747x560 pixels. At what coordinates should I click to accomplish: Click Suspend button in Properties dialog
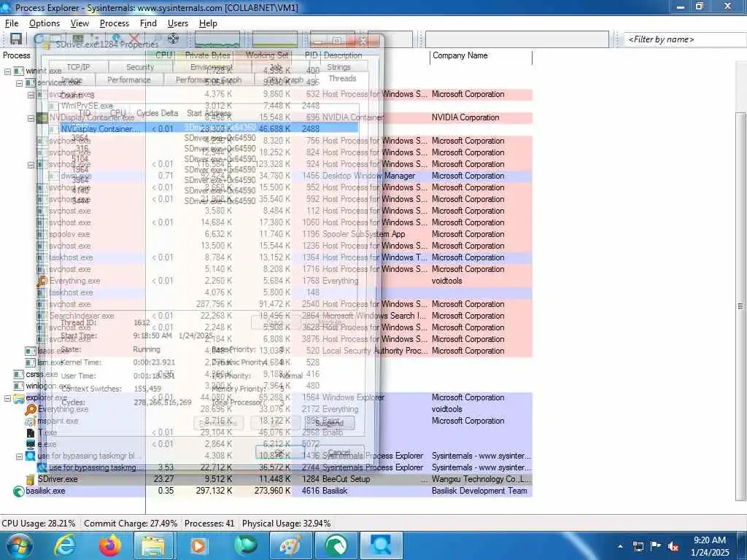[329, 423]
